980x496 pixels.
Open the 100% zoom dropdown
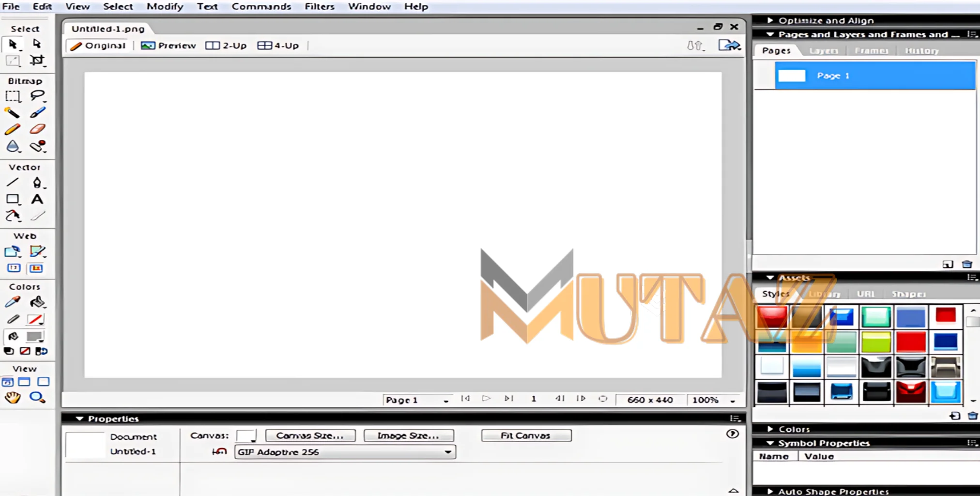pos(714,400)
